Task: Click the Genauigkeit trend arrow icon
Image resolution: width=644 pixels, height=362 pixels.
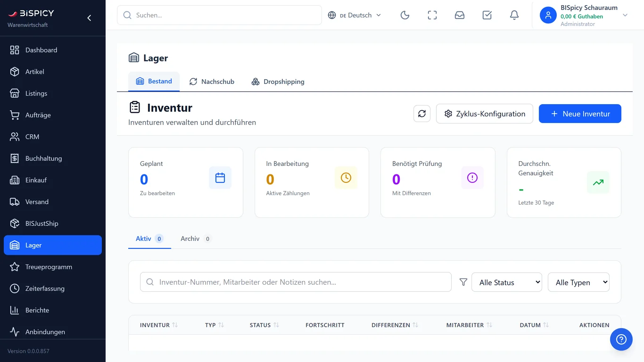Action: (598, 182)
